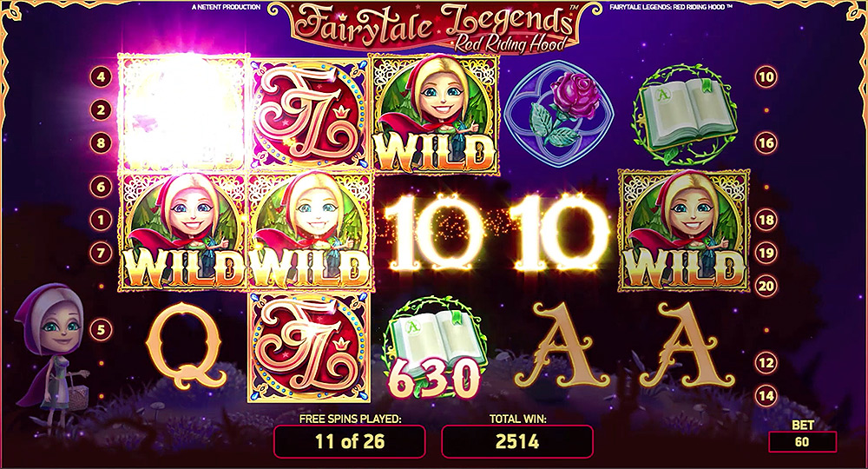
Task: Select payline number 14 marker
Action: coord(766,395)
